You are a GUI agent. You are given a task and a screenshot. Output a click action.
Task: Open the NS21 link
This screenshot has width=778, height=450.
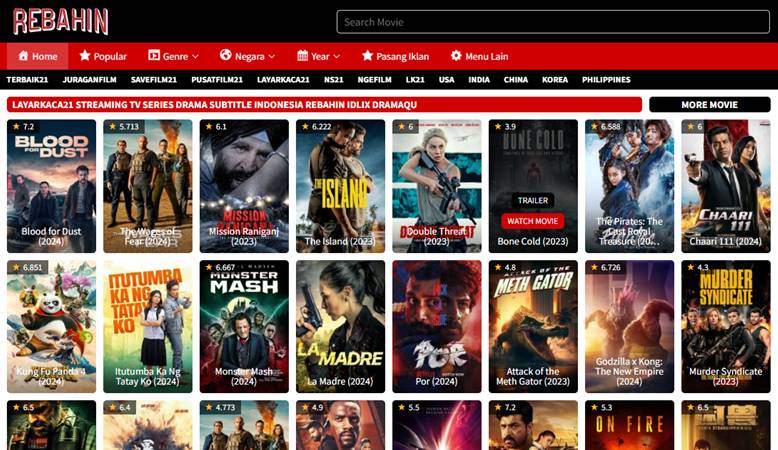pyautogui.click(x=333, y=79)
